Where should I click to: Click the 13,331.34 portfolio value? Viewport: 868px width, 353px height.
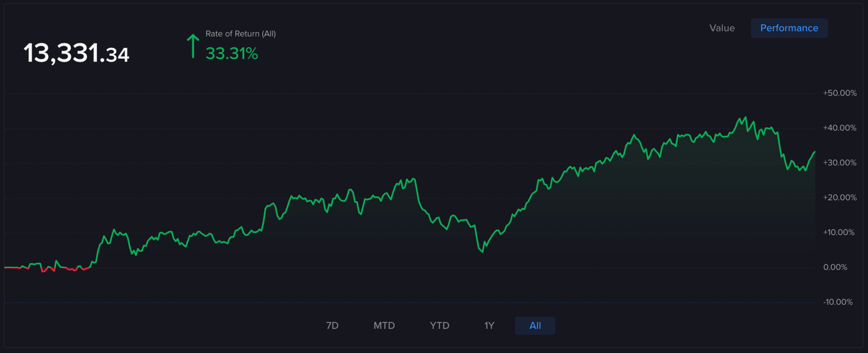coord(76,53)
